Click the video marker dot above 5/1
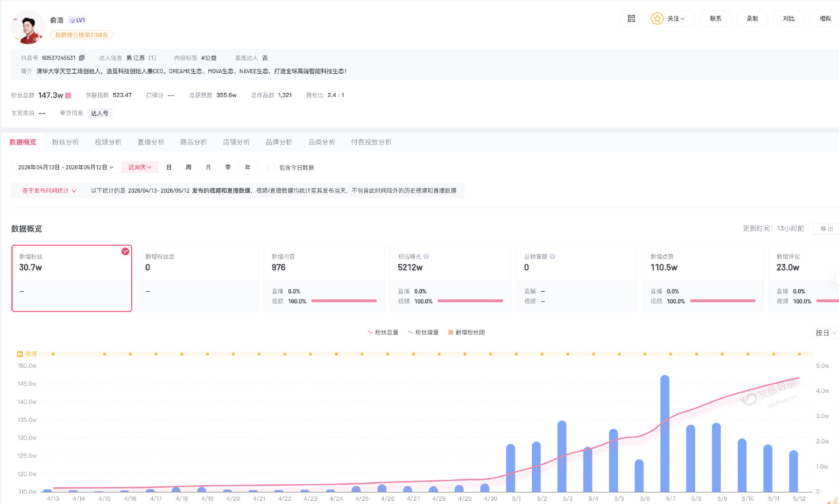 point(516,354)
